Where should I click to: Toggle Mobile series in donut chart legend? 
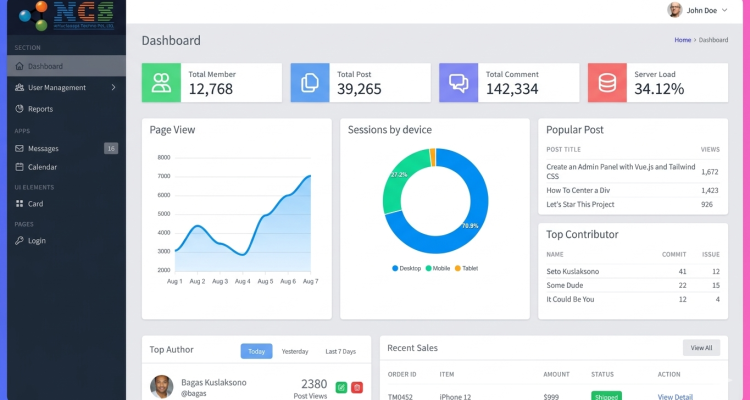click(438, 268)
